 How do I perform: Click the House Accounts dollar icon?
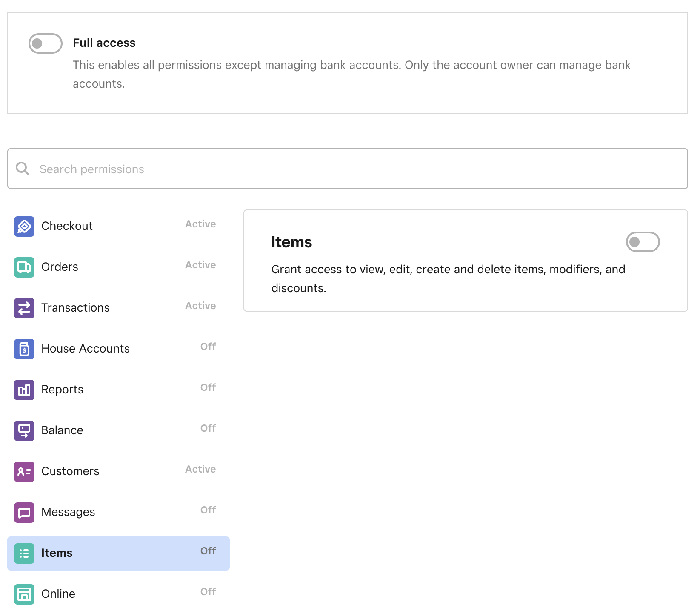point(24,349)
